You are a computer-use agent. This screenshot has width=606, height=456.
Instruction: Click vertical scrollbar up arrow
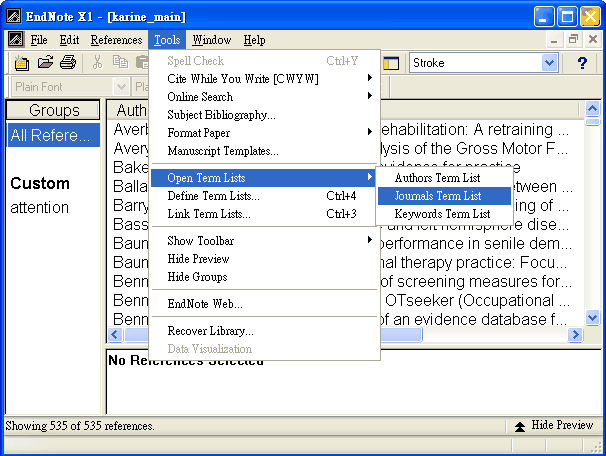click(592, 109)
